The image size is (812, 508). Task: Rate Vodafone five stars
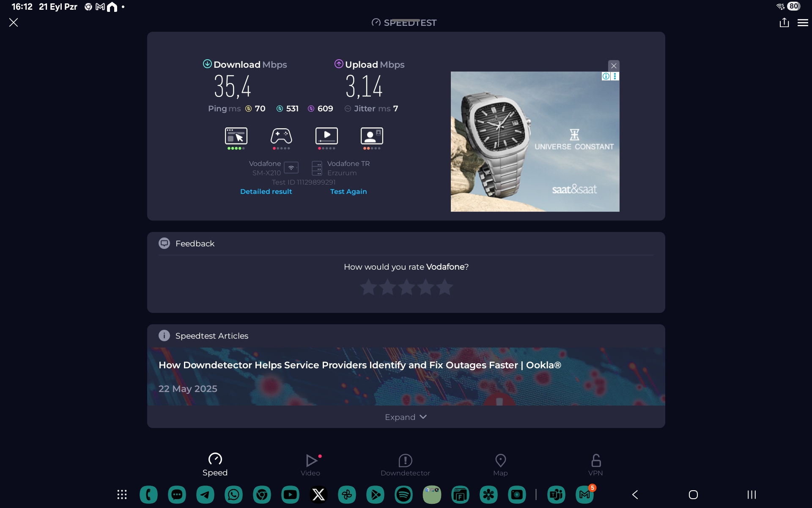[x=445, y=287]
